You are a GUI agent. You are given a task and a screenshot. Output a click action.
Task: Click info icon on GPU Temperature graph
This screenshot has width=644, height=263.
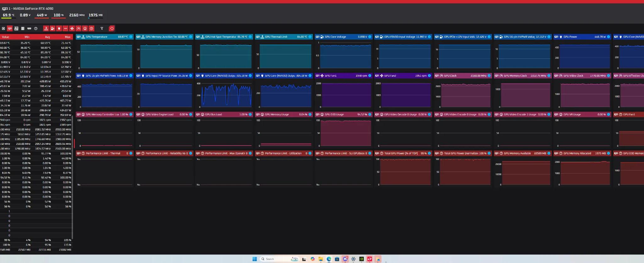click(131, 37)
